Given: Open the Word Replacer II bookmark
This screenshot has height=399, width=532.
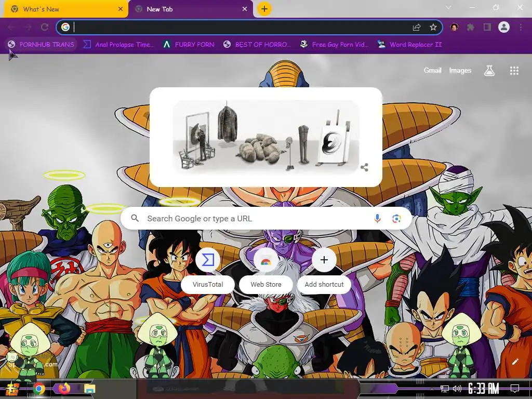Looking at the screenshot, I should coord(410,45).
